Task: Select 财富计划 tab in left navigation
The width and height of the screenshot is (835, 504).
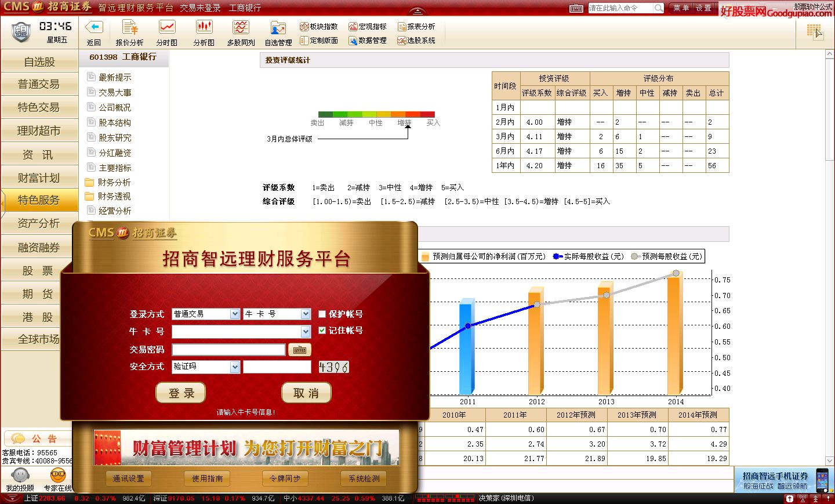Action: (x=39, y=177)
